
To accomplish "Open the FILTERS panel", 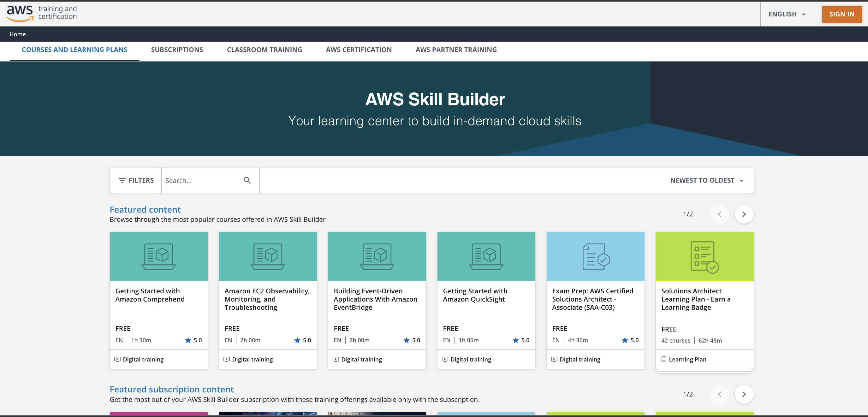I will (136, 180).
